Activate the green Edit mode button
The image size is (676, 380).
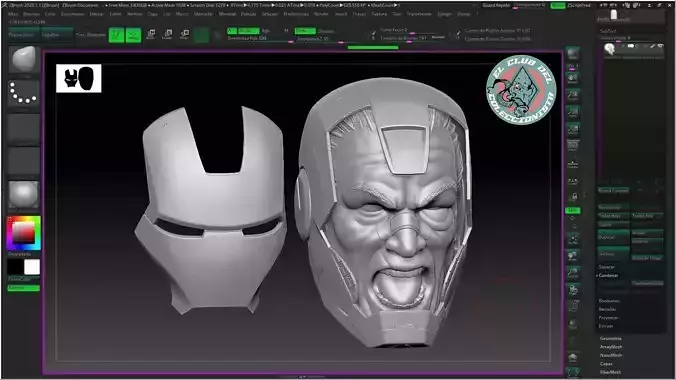(x=116, y=35)
